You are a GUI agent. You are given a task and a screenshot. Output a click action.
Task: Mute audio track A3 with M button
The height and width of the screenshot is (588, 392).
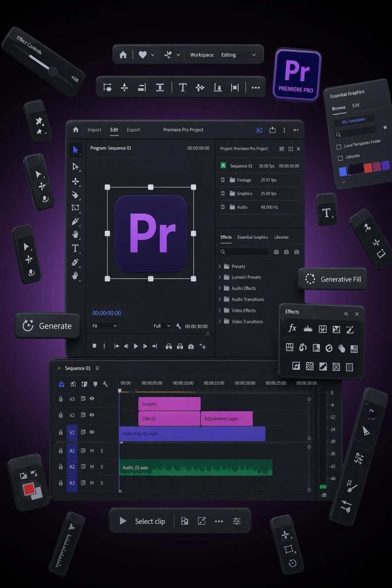click(x=92, y=483)
